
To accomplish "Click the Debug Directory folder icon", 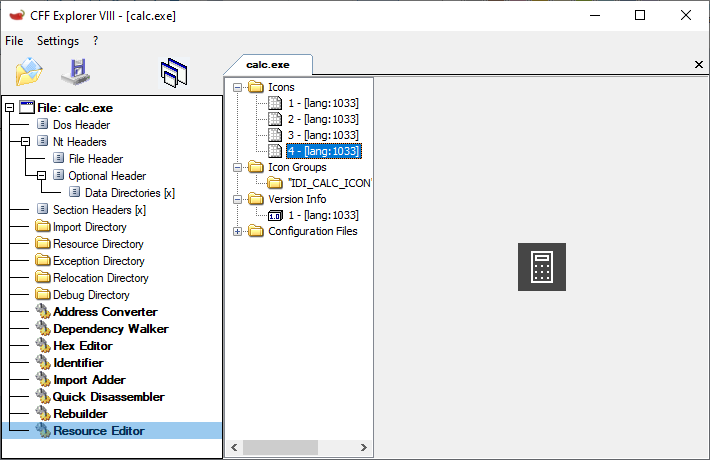I will click(x=43, y=294).
